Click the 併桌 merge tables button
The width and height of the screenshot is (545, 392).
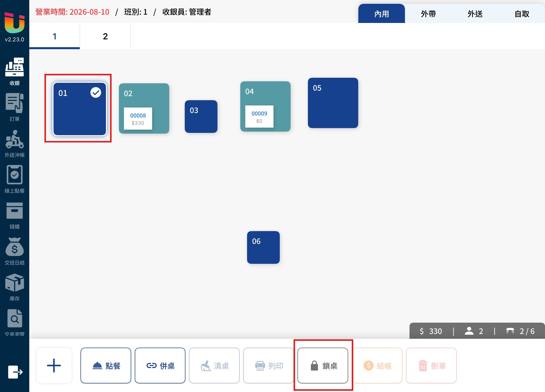coord(160,365)
